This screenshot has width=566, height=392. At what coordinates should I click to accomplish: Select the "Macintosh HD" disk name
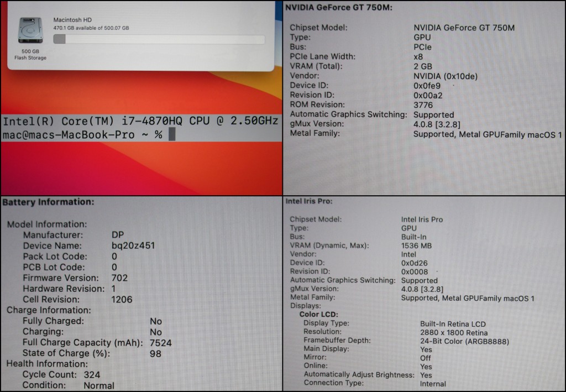coord(72,20)
